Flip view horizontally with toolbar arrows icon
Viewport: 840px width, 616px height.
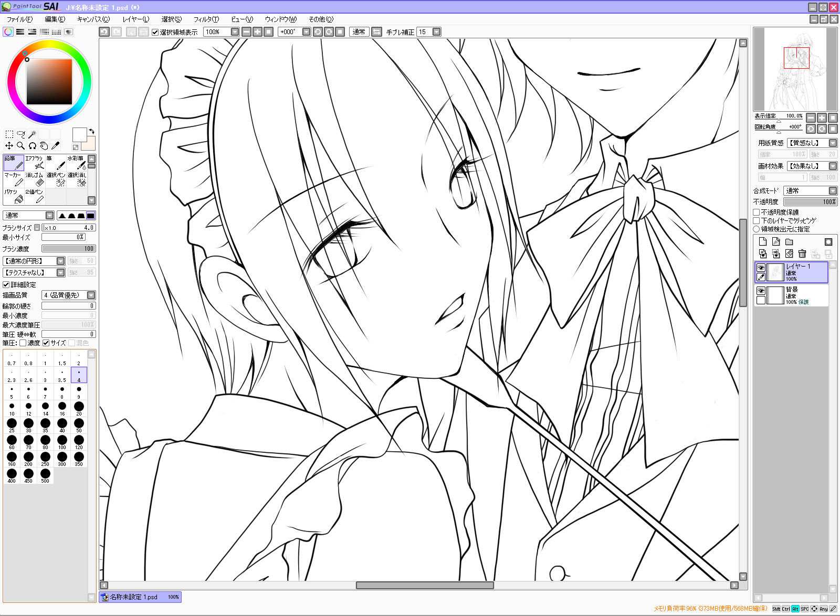click(376, 32)
